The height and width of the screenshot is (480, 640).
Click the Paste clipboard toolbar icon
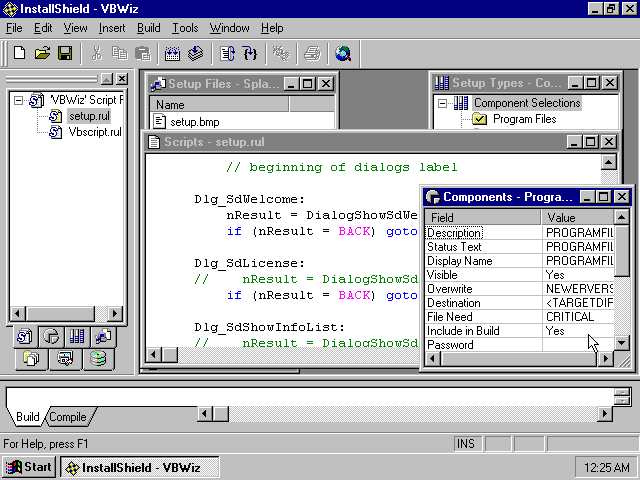point(142,53)
